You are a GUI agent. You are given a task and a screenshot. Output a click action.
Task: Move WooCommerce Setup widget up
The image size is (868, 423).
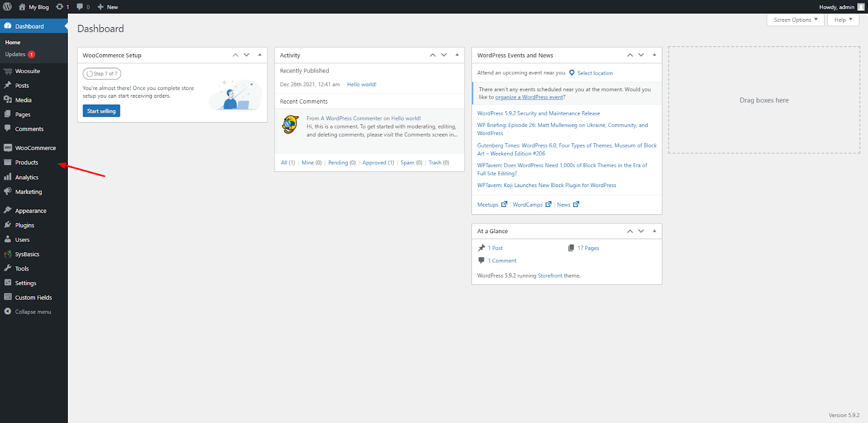[x=235, y=55]
